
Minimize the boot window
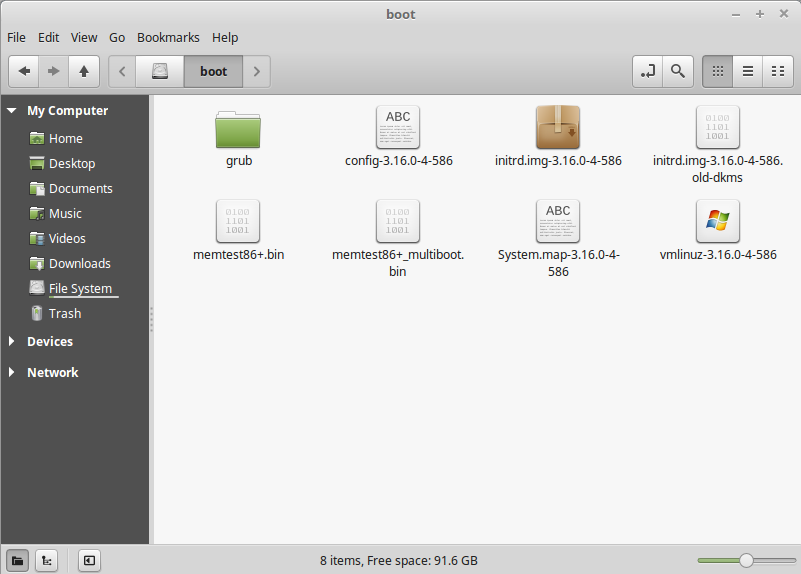(x=736, y=15)
